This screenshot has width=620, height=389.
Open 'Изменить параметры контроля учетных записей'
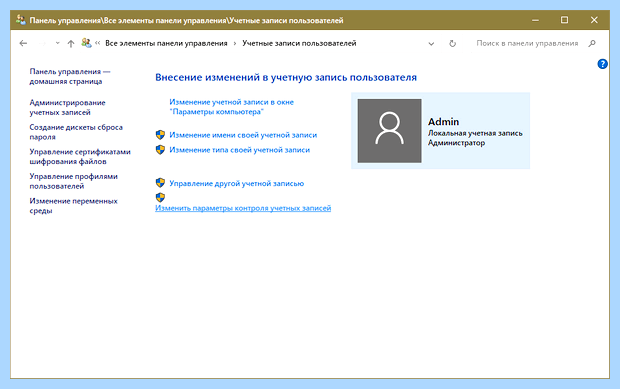tap(243, 208)
